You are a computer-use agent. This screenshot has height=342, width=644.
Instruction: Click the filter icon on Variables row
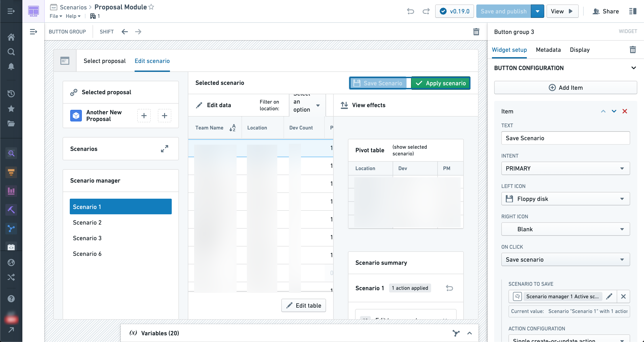pos(456,333)
